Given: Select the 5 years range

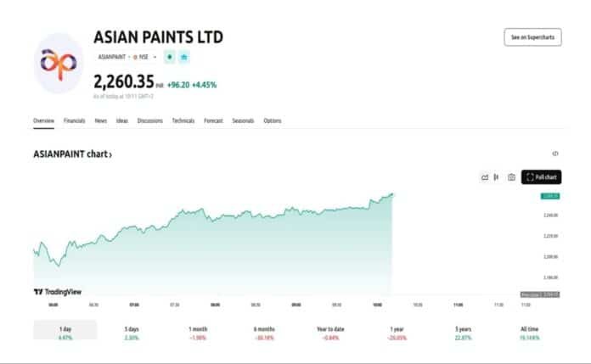Looking at the screenshot, I should point(464,333).
